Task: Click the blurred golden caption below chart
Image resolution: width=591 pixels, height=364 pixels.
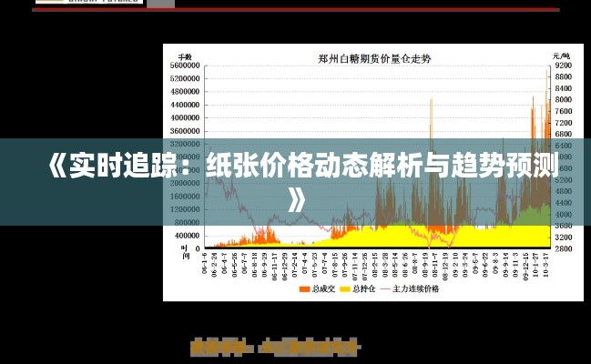Action: point(275,347)
